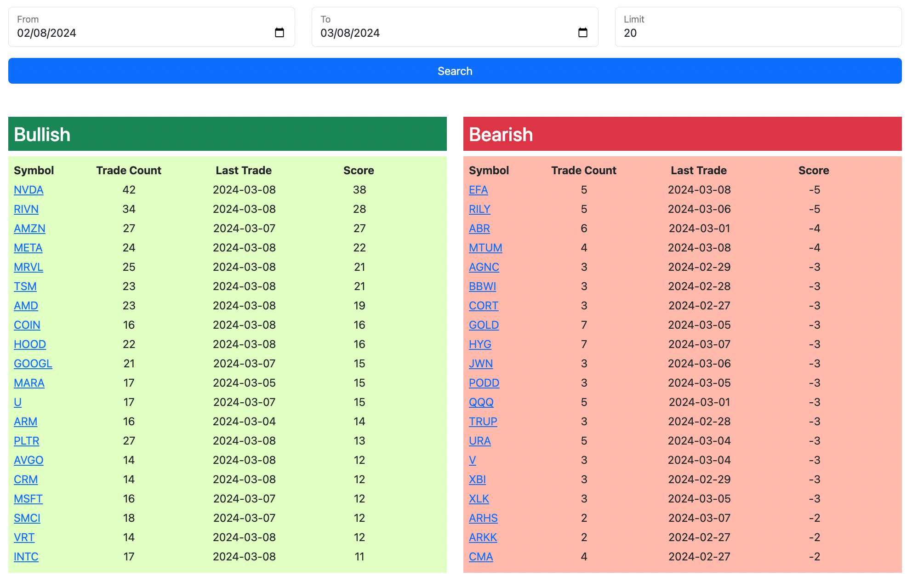Click the From date input field
The image size is (918, 588).
click(152, 27)
